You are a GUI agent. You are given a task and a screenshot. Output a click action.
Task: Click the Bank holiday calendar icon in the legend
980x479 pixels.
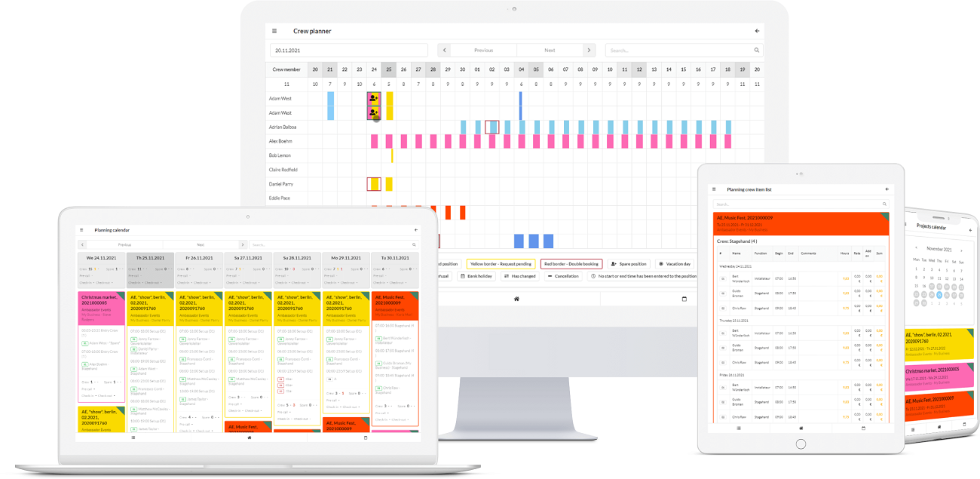463,275
